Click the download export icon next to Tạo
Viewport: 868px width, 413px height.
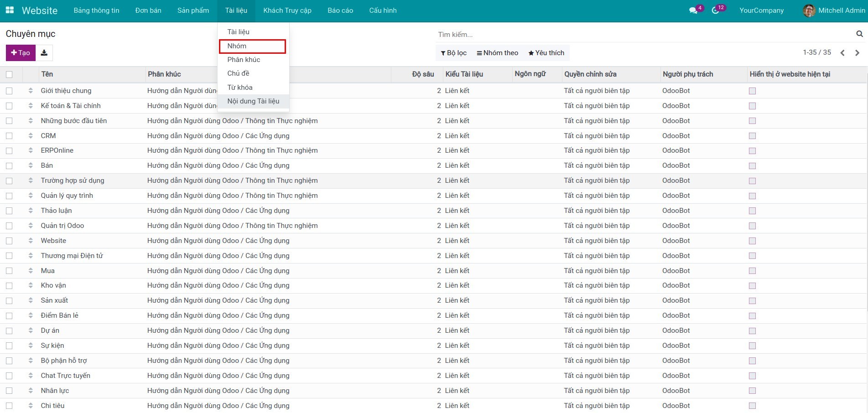44,53
